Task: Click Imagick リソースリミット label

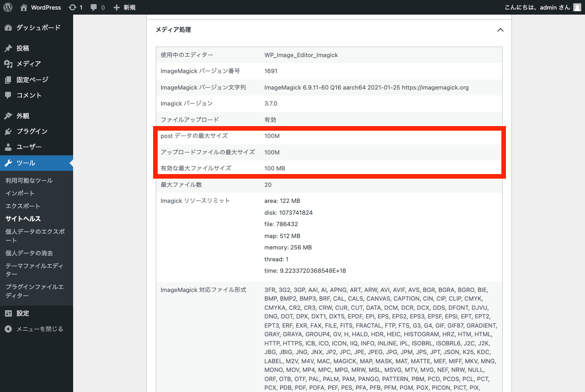Action: point(195,201)
